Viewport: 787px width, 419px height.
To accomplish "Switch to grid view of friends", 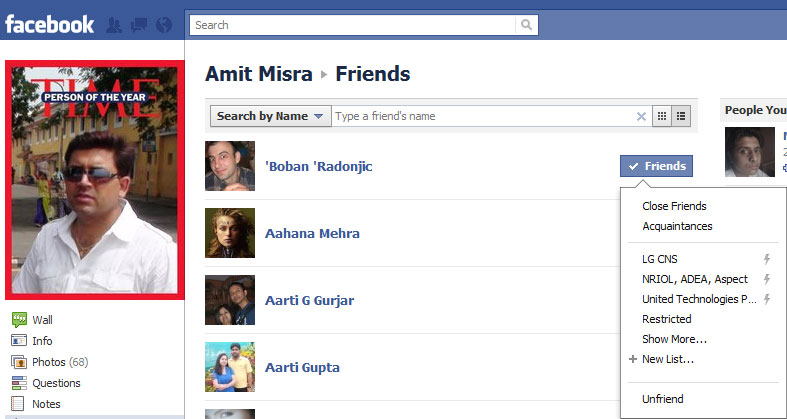I will (x=662, y=116).
